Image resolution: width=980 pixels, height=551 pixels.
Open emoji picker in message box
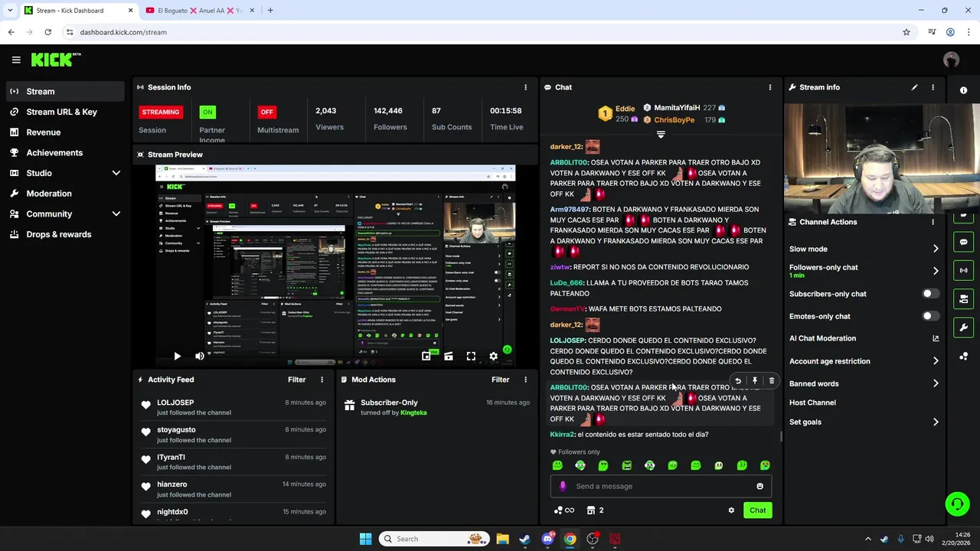(x=759, y=486)
